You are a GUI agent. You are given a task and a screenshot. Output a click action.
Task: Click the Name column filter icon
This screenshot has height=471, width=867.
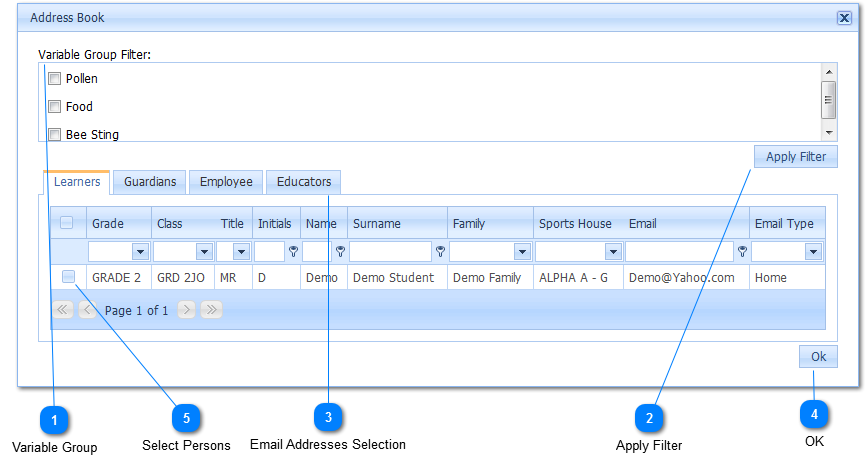[x=340, y=252]
